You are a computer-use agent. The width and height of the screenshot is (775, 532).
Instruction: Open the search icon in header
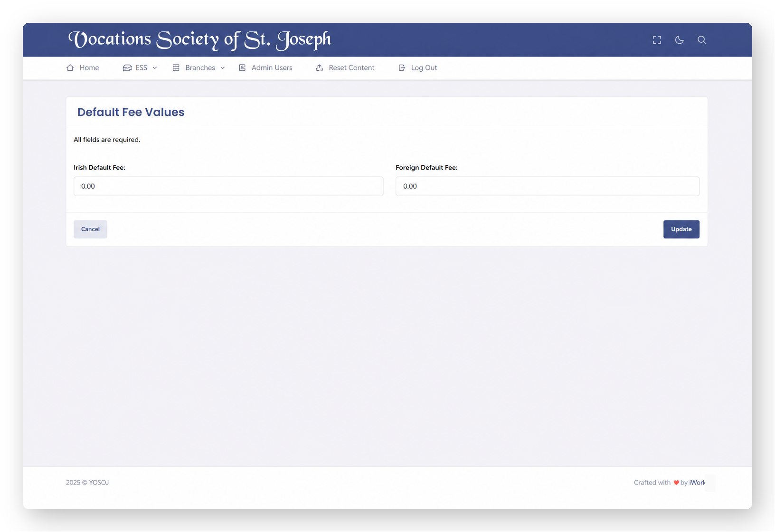click(x=702, y=40)
